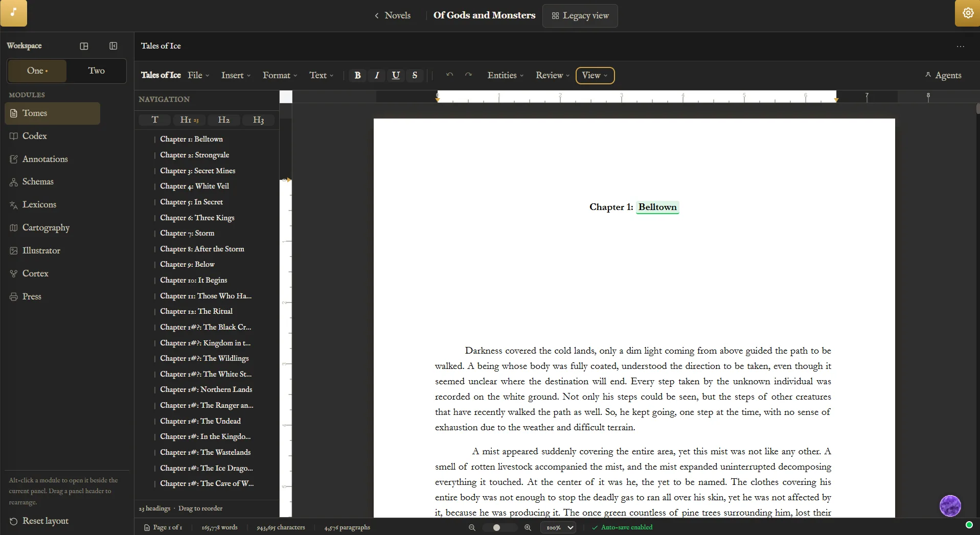The height and width of the screenshot is (535, 980).
Task: Open the Review dropdown menu
Action: click(552, 75)
